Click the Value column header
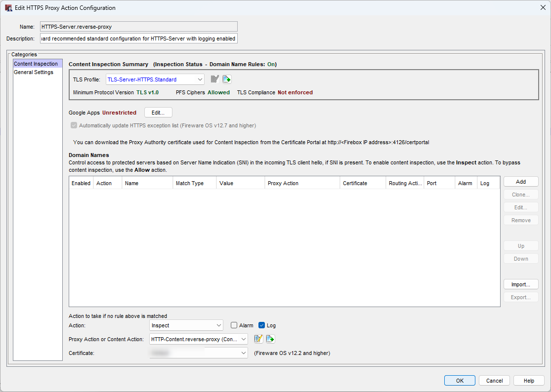This screenshot has height=392, width=551. 241,183
